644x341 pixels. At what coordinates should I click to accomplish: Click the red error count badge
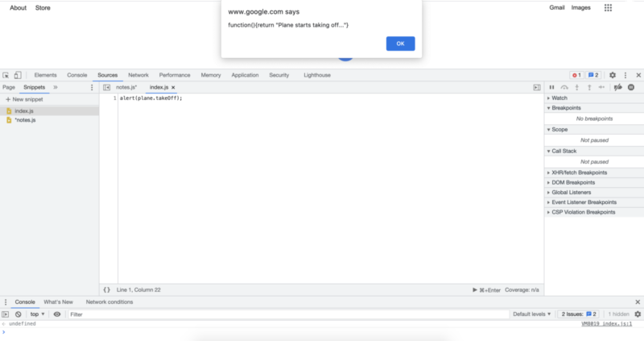(x=576, y=75)
